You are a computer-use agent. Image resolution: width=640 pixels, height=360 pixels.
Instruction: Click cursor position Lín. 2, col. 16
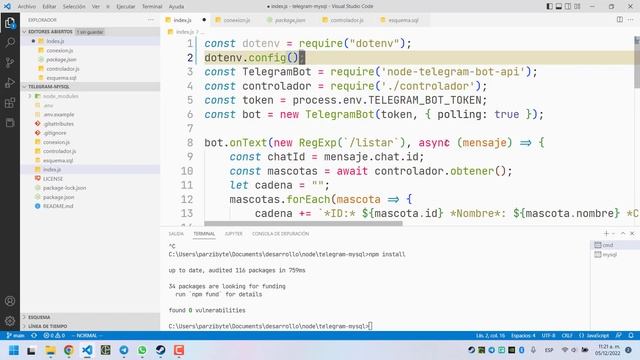490,336
